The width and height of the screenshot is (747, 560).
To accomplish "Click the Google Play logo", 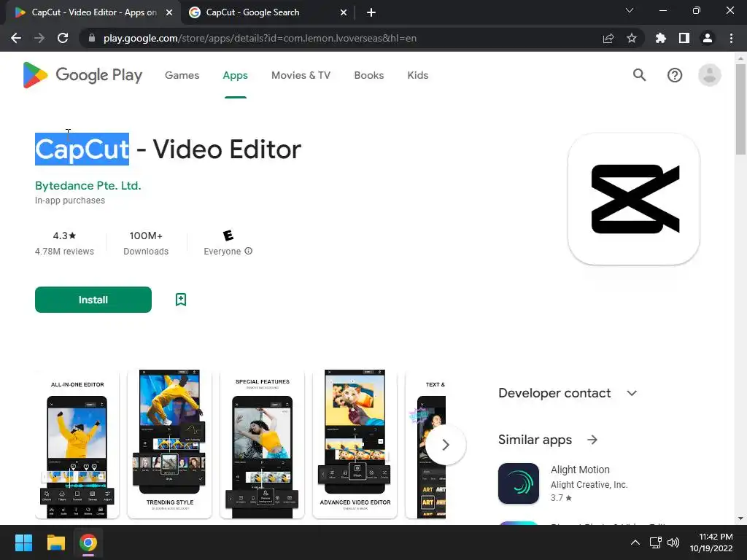I will click(82, 75).
